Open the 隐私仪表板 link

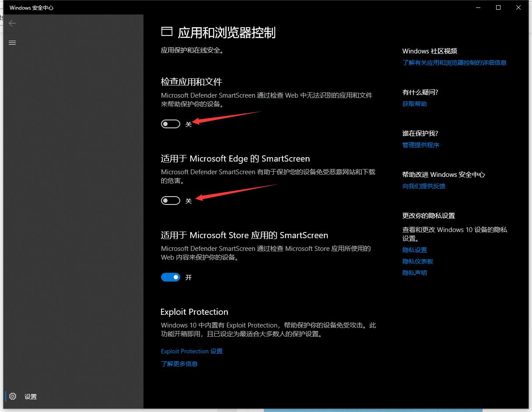tap(417, 261)
